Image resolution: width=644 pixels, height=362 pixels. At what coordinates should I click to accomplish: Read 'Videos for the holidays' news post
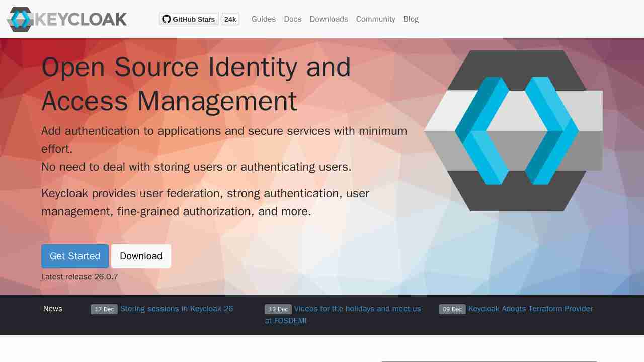pyautogui.click(x=357, y=309)
